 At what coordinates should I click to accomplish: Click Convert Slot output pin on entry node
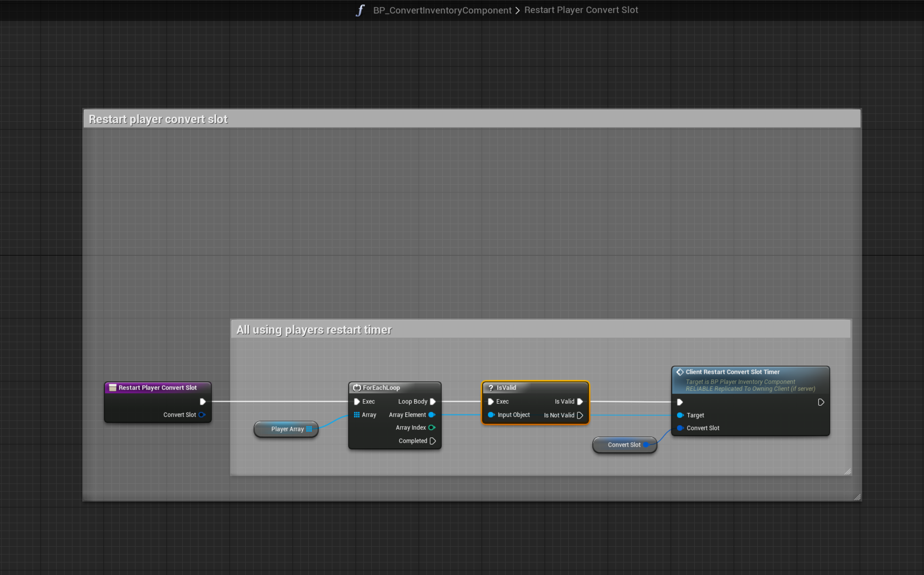coord(202,415)
